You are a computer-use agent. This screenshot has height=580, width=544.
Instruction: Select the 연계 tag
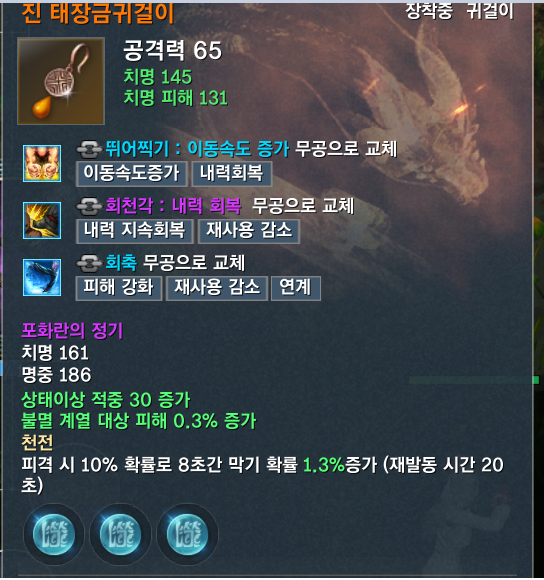click(295, 288)
